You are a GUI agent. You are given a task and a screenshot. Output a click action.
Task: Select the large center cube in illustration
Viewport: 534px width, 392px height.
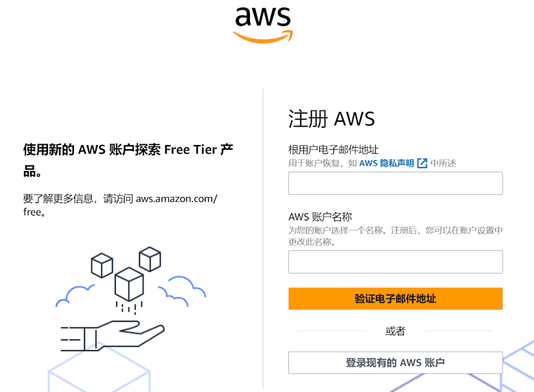[129, 284]
